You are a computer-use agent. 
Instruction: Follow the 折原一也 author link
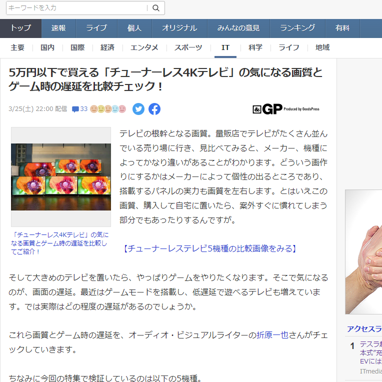point(272,335)
